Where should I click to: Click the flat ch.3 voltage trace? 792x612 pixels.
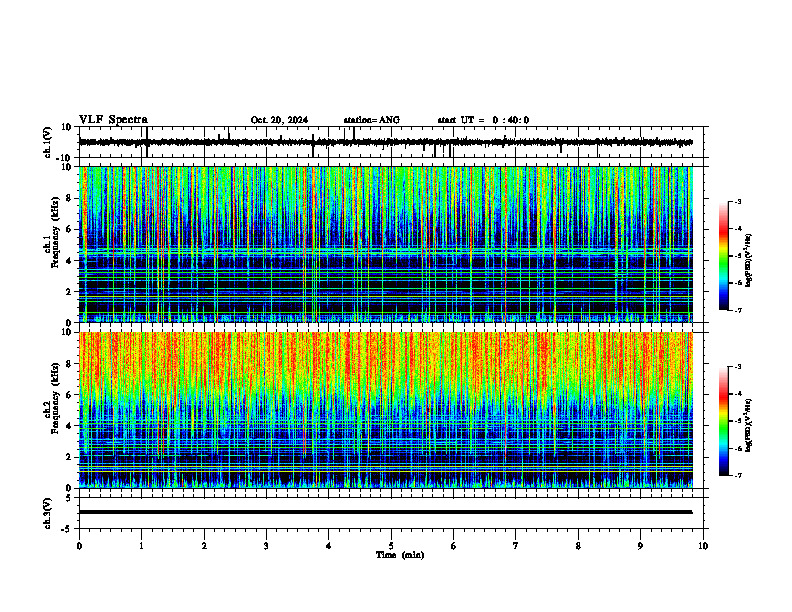click(386, 512)
